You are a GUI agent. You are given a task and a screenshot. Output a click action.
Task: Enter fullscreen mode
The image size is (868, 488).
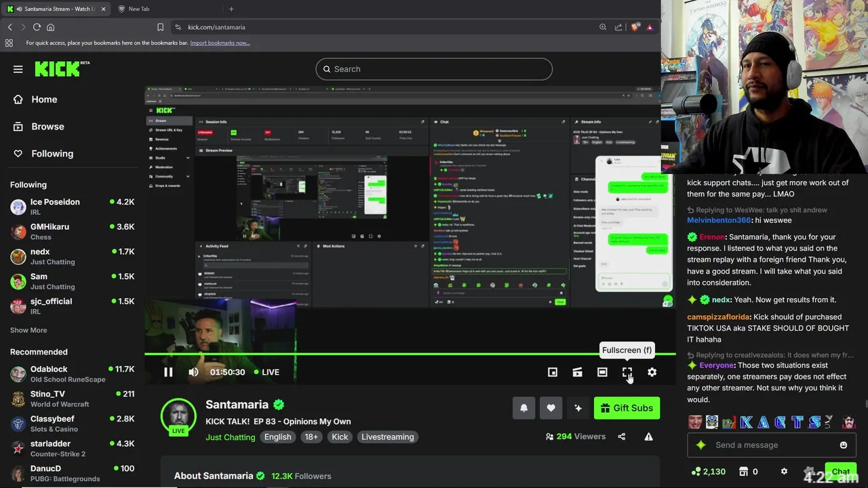click(627, 372)
